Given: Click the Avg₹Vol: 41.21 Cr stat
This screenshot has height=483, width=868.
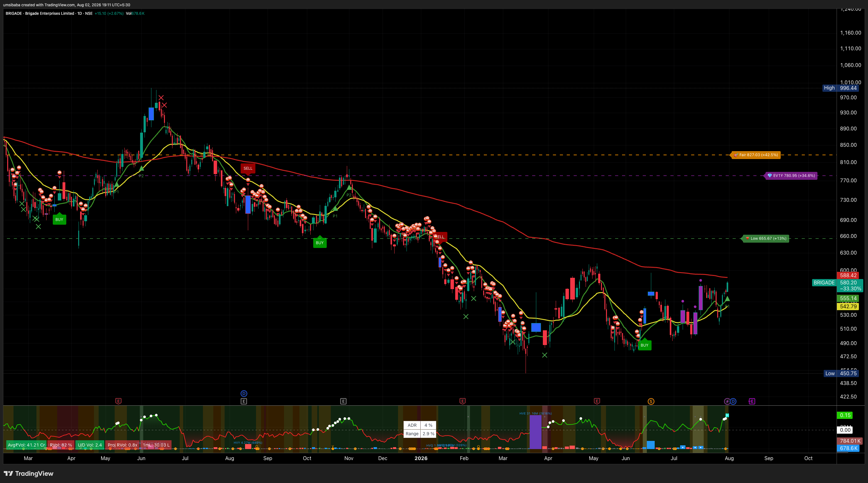Looking at the screenshot, I should 26,445.
